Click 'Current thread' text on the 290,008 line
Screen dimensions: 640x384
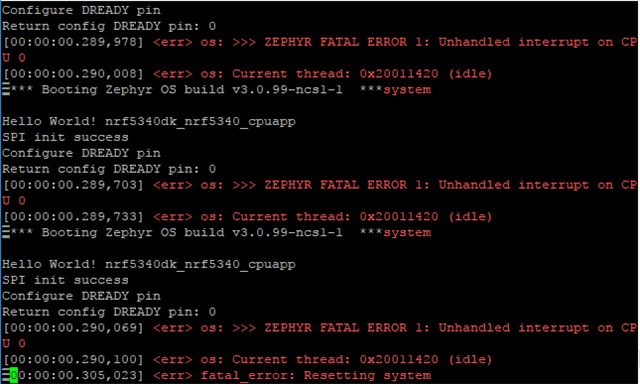tap(291, 74)
